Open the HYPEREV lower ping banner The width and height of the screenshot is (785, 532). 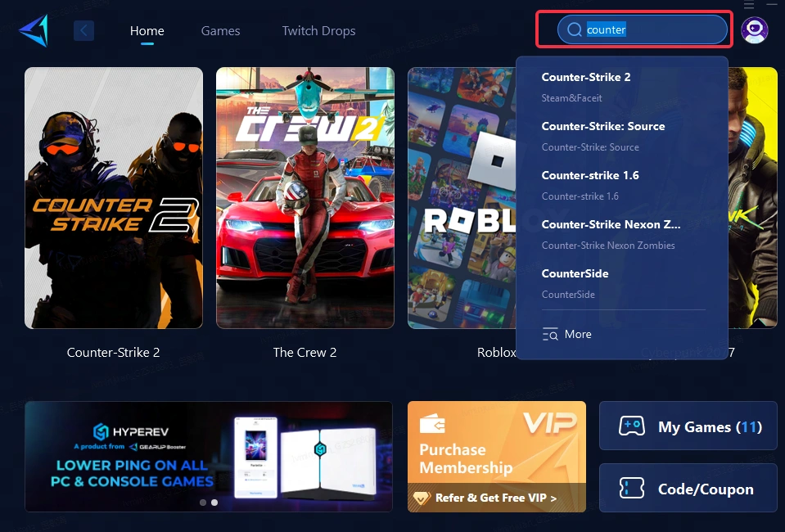209,457
